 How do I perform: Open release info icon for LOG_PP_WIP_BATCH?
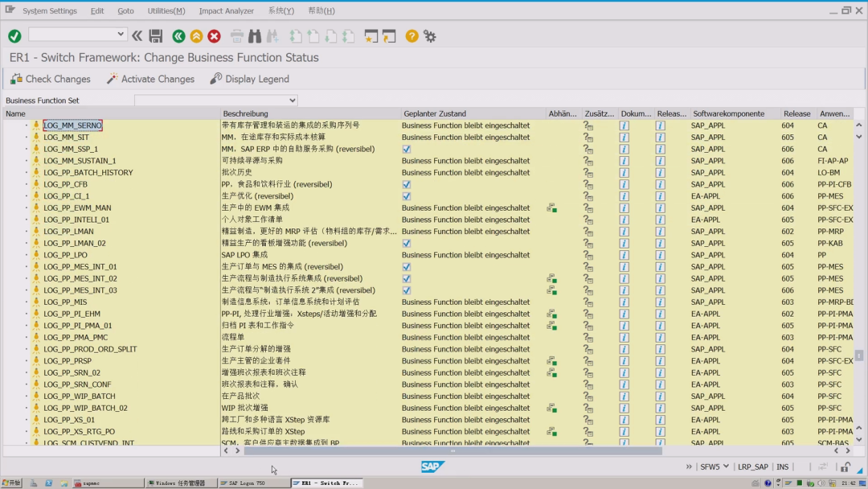click(x=660, y=397)
